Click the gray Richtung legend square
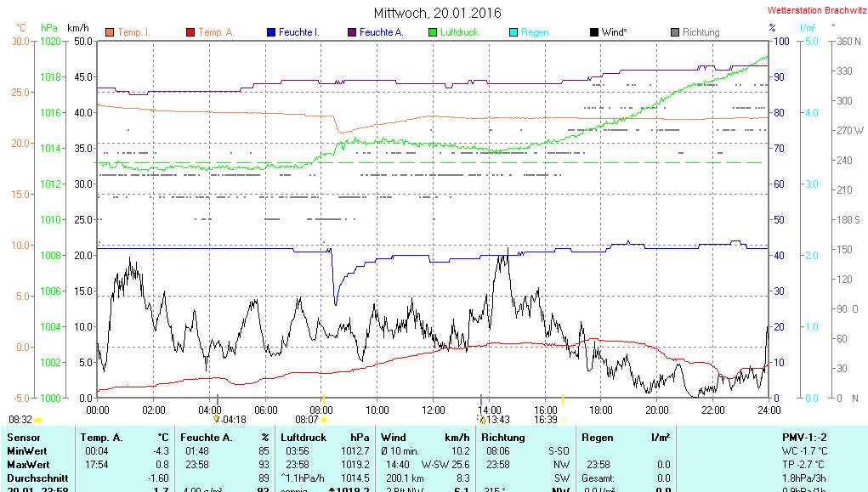Screen dimensions: 868x492 coord(675,32)
